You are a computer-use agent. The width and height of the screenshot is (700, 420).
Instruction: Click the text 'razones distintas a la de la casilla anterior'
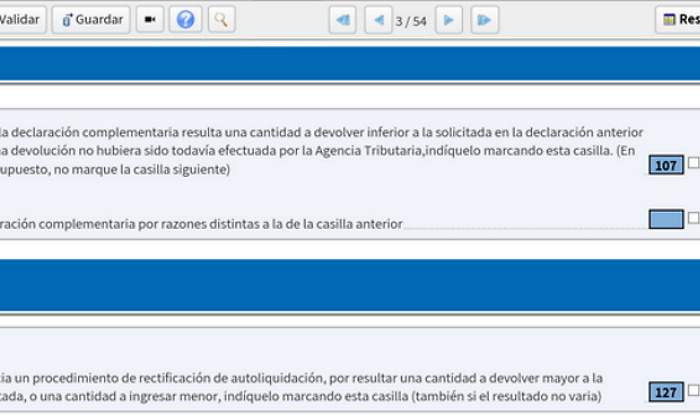point(282,224)
